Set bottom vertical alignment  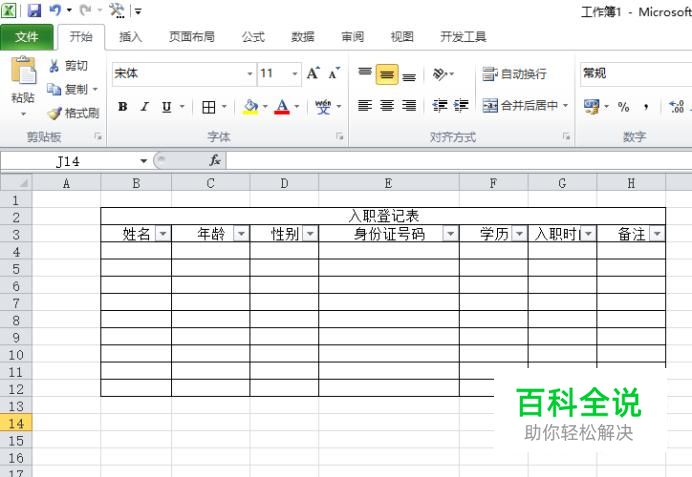coord(409,75)
